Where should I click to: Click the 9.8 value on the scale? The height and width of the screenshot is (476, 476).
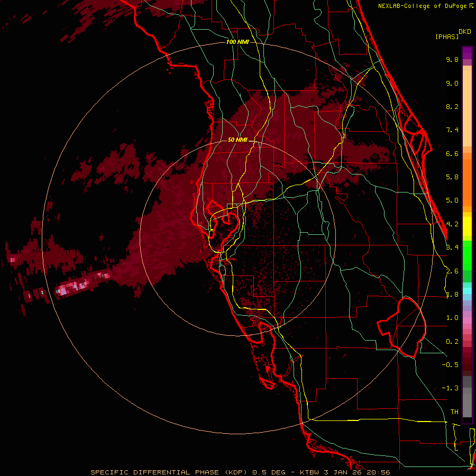click(x=452, y=59)
